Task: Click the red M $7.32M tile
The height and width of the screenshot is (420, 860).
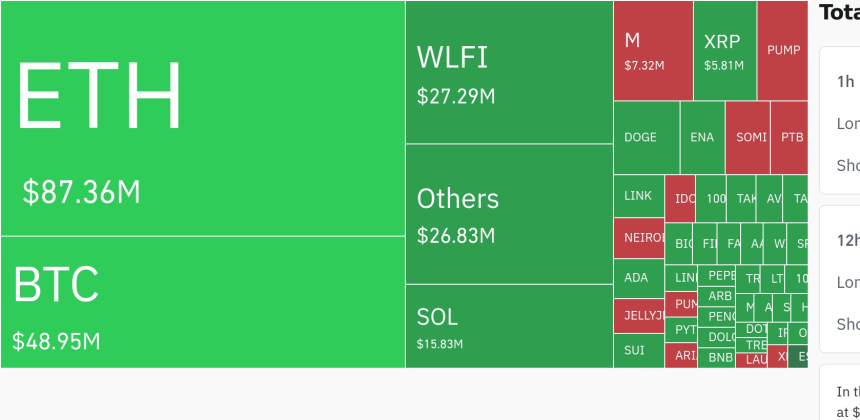Action: pyautogui.click(x=653, y=50)
